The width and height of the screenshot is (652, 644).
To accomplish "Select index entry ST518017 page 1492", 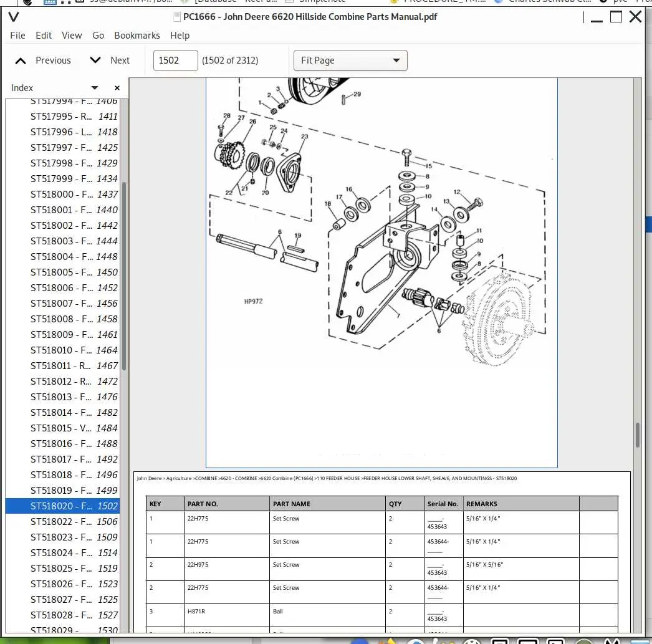I will click(62, 459).
